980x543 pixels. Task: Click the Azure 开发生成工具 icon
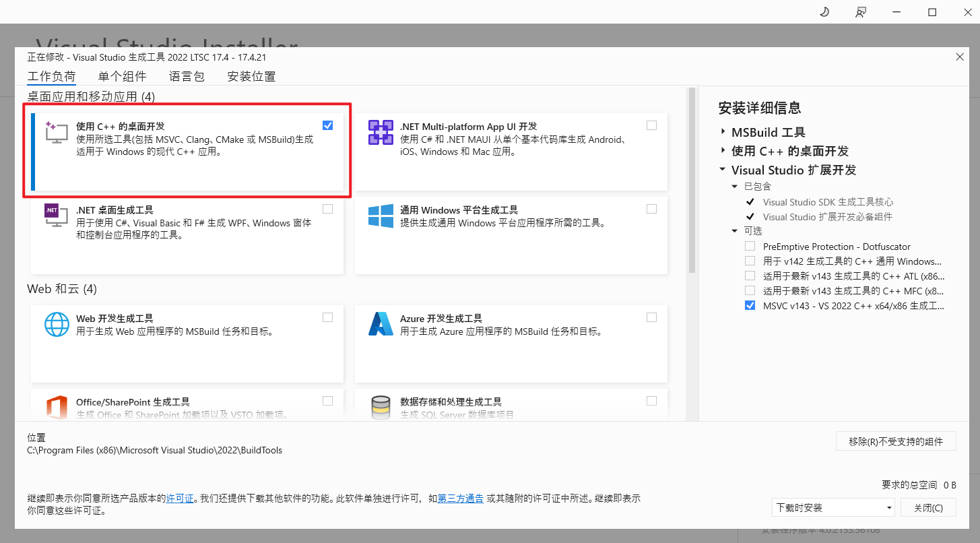[381, 324]
